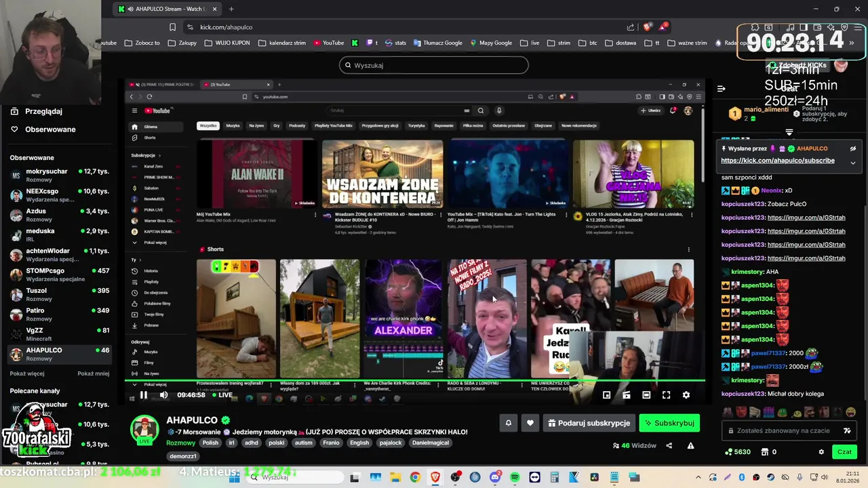
Task: Open NEEXcsgo channel in sidebar
Action: (60, 195)
